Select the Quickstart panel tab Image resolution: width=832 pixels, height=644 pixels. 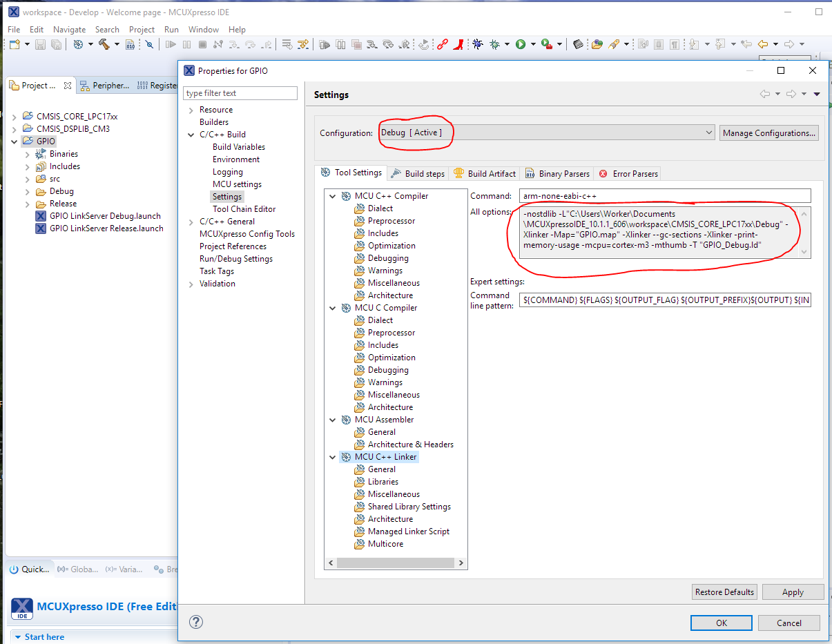pos(29,569)
